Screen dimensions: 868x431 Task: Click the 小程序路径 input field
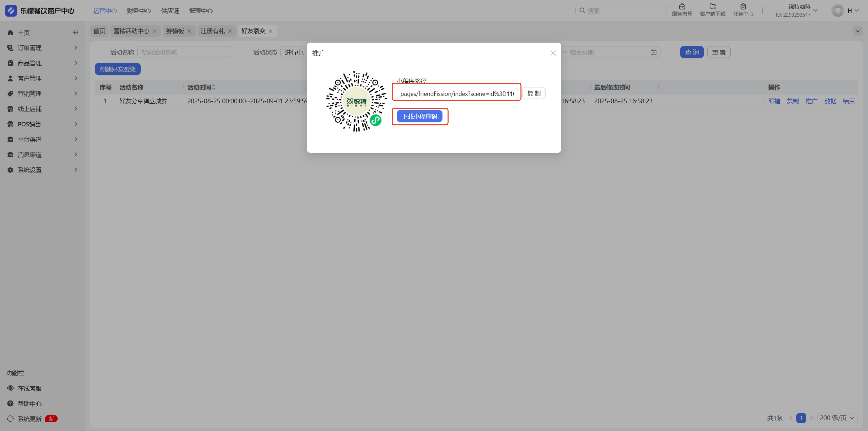click(457, 94)
